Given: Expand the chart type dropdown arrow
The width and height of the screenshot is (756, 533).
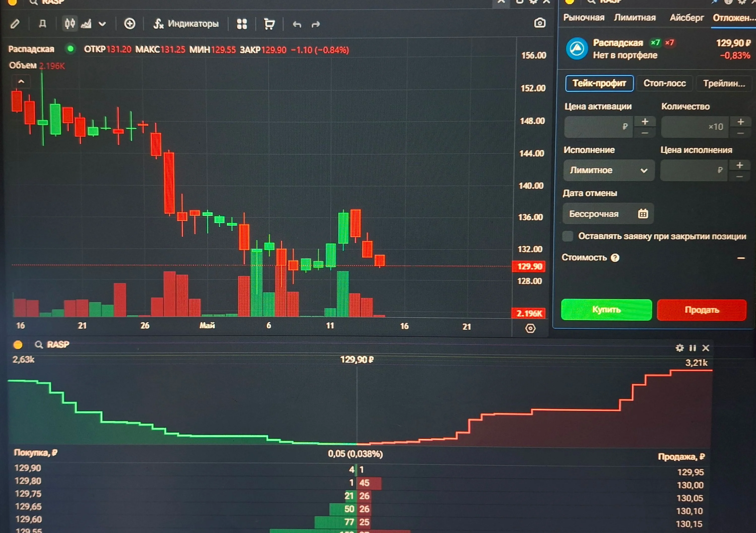Looking at the screenshot, I should pos(102,24).
